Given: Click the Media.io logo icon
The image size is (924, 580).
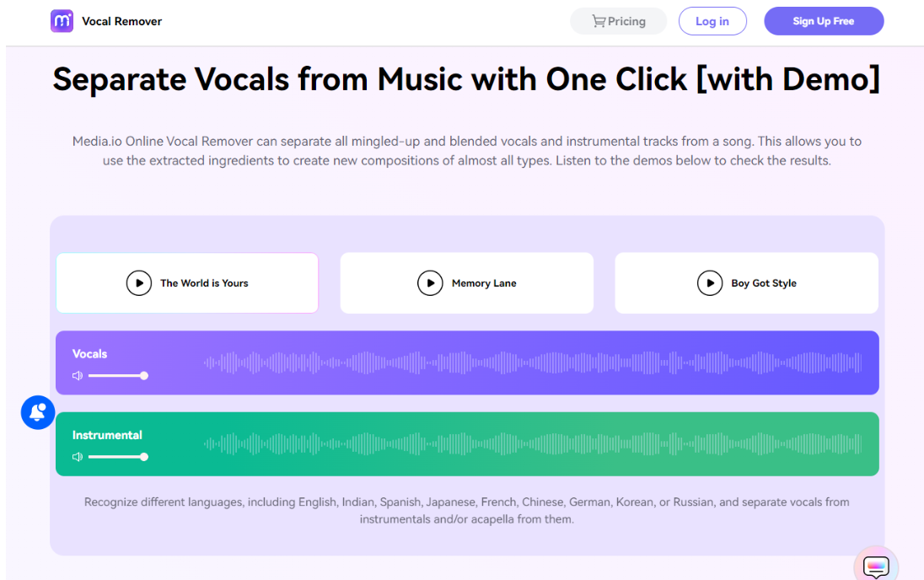Looking at the screenshot, I should click(62, 21).
